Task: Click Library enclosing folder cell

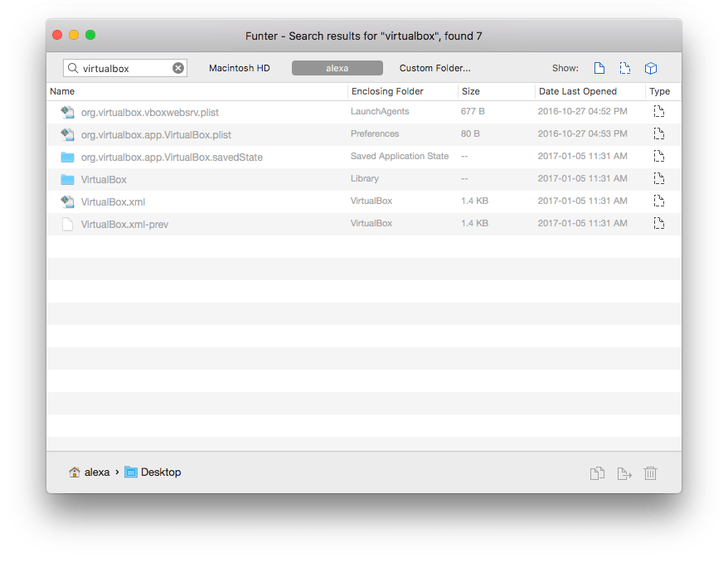Action: (x=365, y=178)
